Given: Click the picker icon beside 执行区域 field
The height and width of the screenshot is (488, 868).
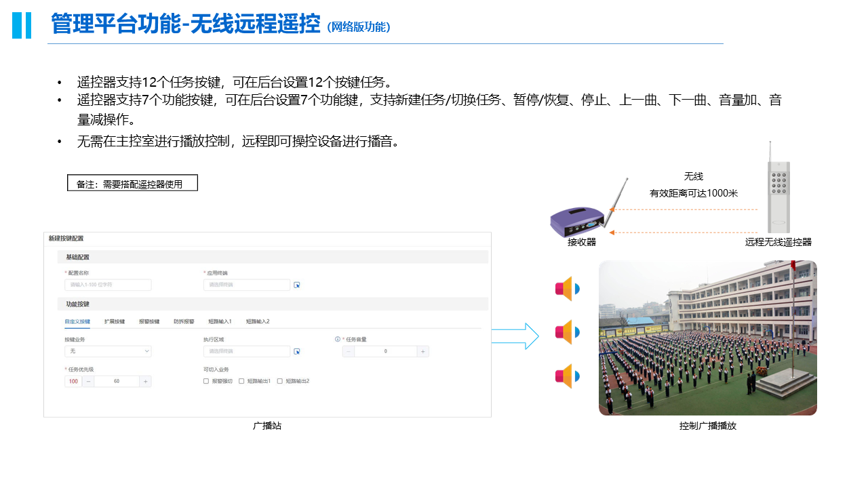Looking at the screenshot, I should click(x=296, y=352).
